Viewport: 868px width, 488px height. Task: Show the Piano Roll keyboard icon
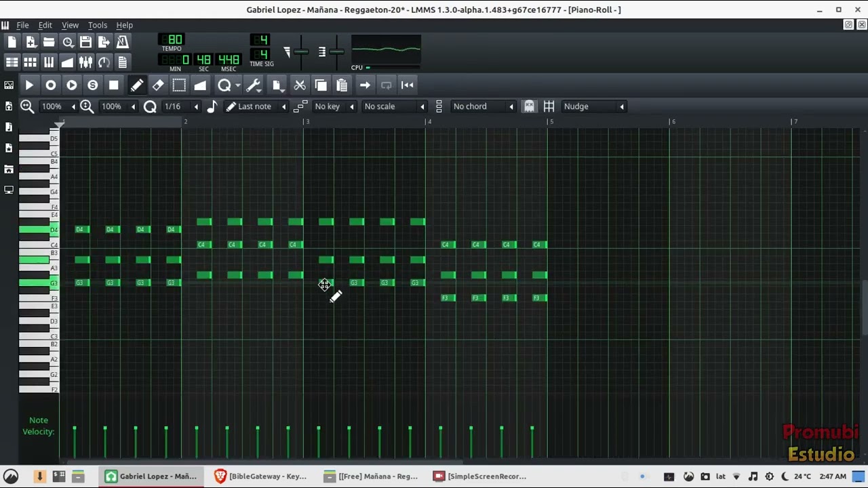click(49, 62)
